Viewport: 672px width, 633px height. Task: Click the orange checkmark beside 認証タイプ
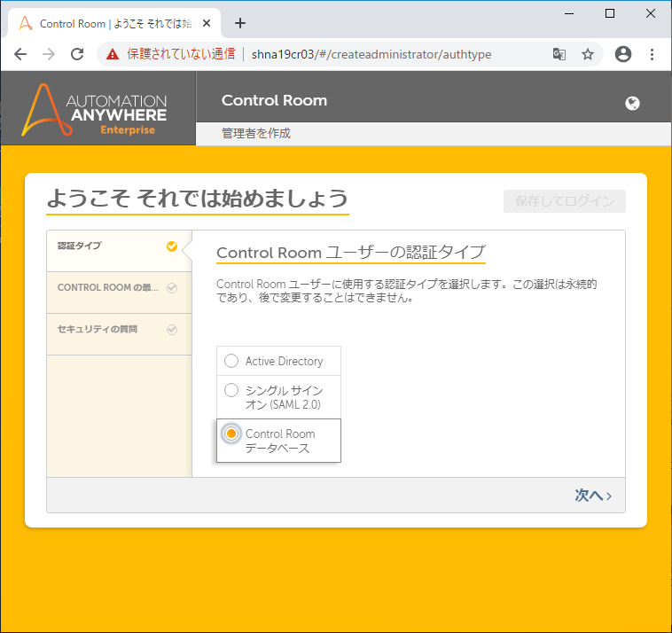click(x=172, y=246)
